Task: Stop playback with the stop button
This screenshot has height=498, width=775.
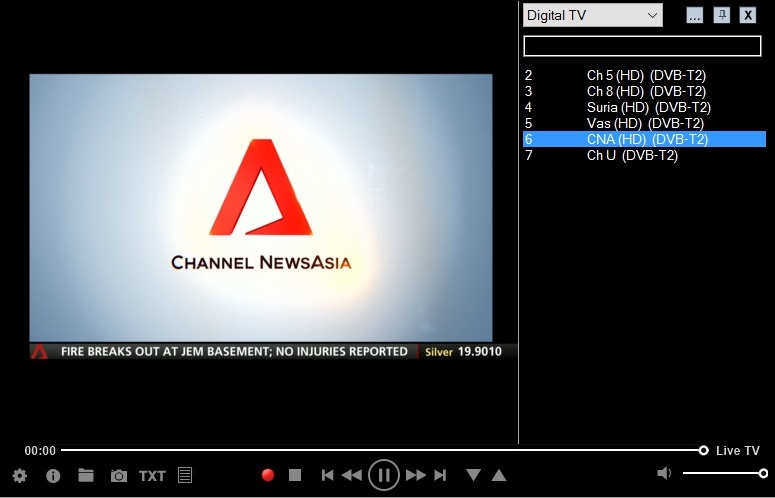Action: (x=295, y=475)
